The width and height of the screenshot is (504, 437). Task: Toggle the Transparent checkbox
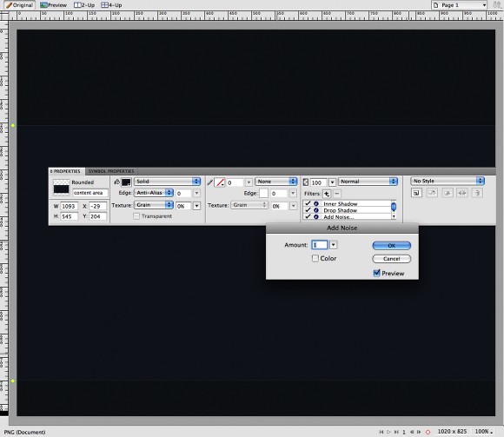pyautogui.click(x=136, y=216)
